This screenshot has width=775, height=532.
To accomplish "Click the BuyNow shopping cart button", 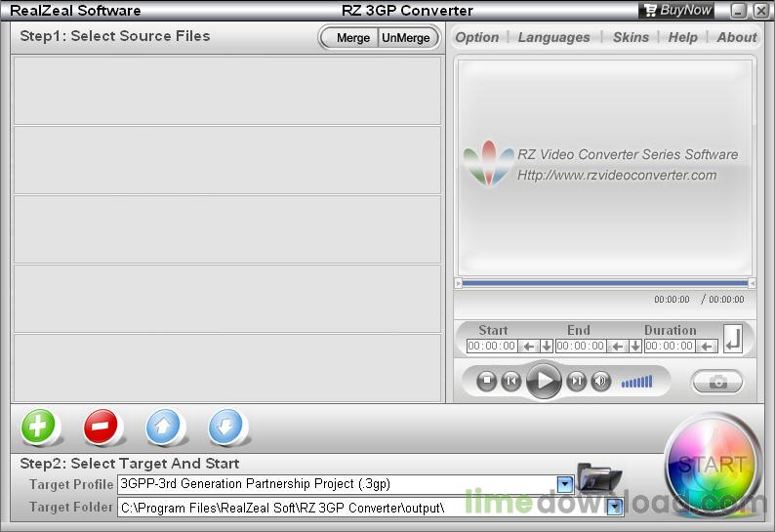I will [677, 10].
